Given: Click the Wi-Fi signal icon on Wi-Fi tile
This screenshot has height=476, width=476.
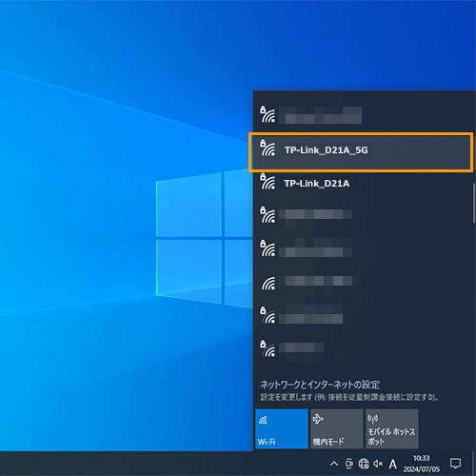Looking at the screenshot, I should [263, 421].
